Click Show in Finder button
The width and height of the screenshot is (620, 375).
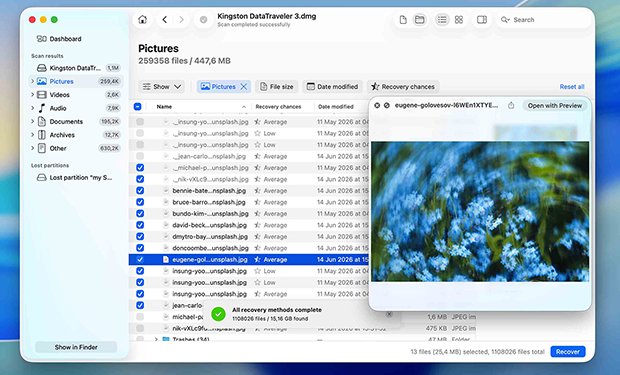pos(76,347)
